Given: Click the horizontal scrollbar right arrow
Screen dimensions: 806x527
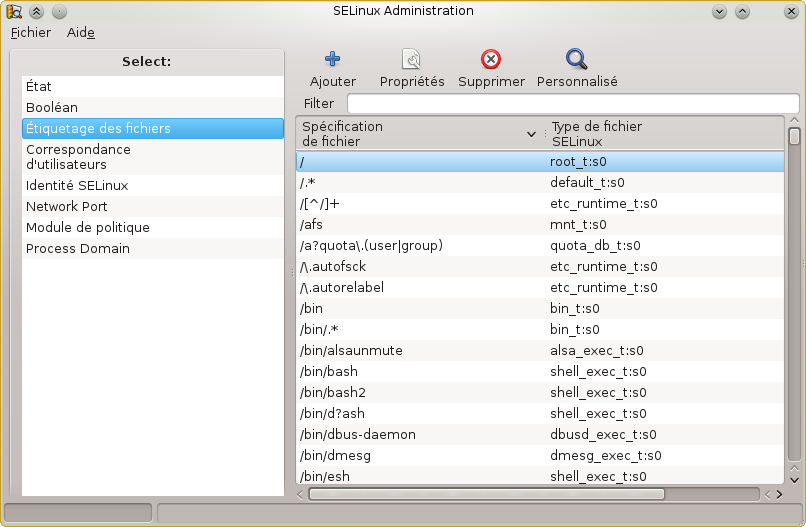Looking at the screenshot, I should point(779,494).
